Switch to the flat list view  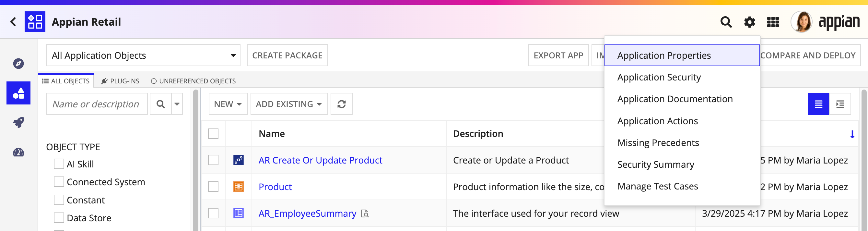[818, 104]
